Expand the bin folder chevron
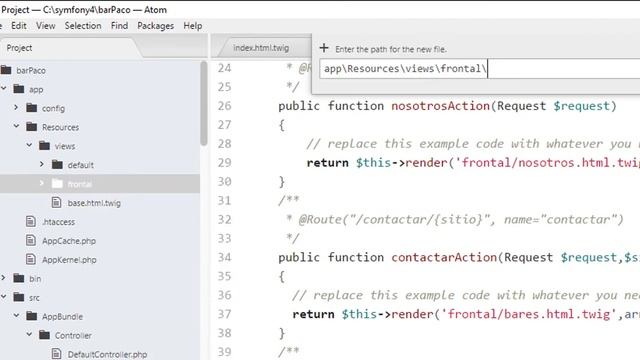Screen dimensions: 640x360 pos(3,278)
